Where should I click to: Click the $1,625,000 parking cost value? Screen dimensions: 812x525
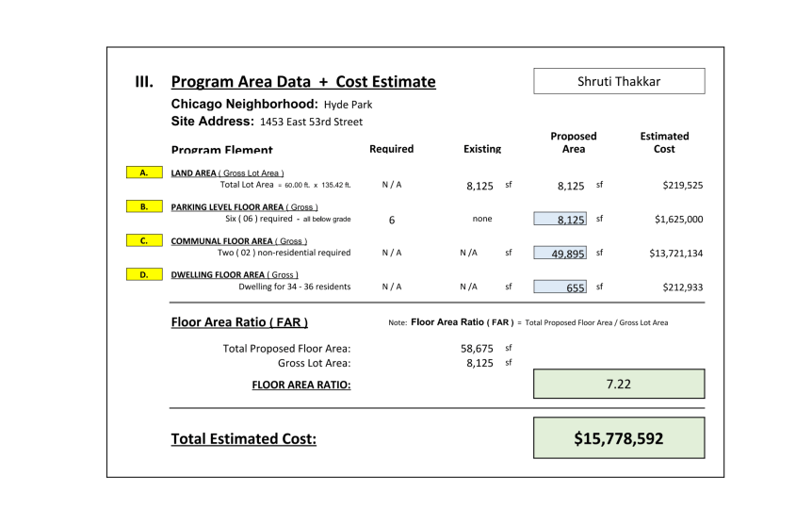673,220
